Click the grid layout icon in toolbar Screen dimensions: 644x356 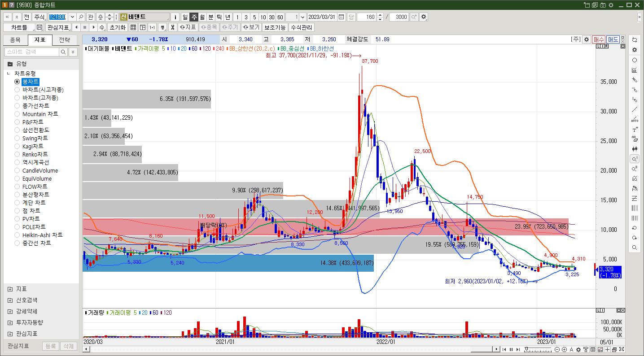pyautogui.click(x=133, y=27)
